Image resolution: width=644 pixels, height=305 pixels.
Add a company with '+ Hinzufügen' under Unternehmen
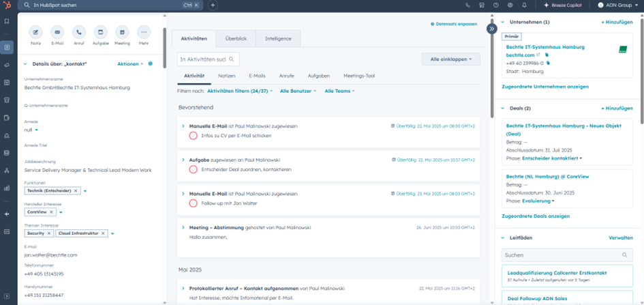click(x=617, y=23)
